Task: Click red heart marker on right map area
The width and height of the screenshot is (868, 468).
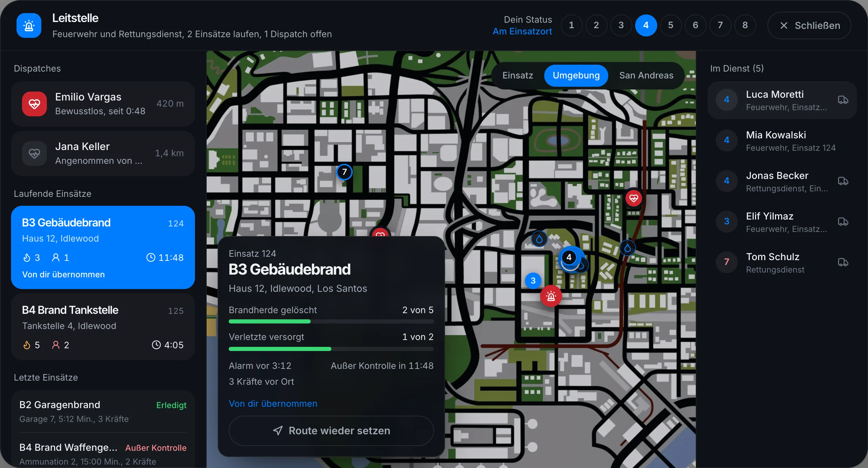Action: tap(633, 198)
